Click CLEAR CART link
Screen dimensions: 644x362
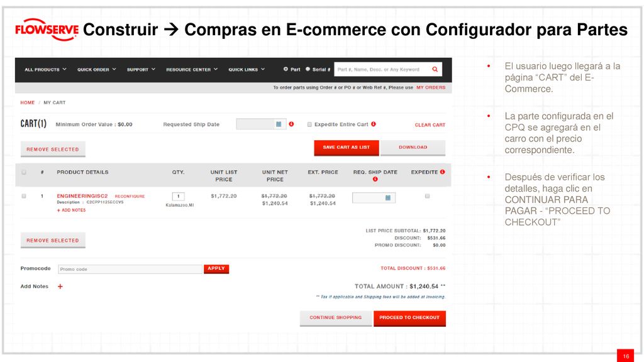(x=430, y=125)
